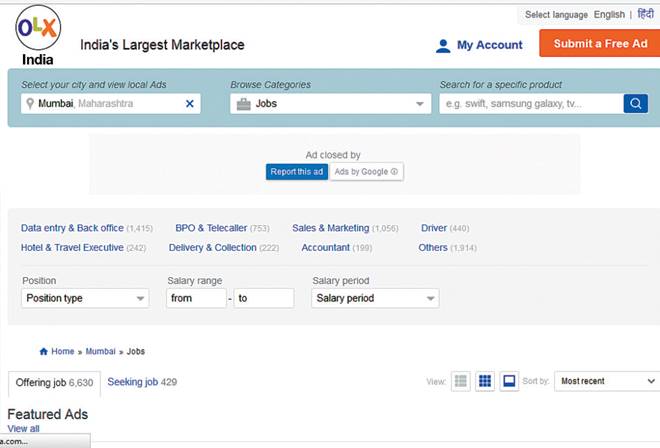The height and width of the screenshot is (448, 660).
Task: Click Report this ad button
Action: tap(297, 172)
